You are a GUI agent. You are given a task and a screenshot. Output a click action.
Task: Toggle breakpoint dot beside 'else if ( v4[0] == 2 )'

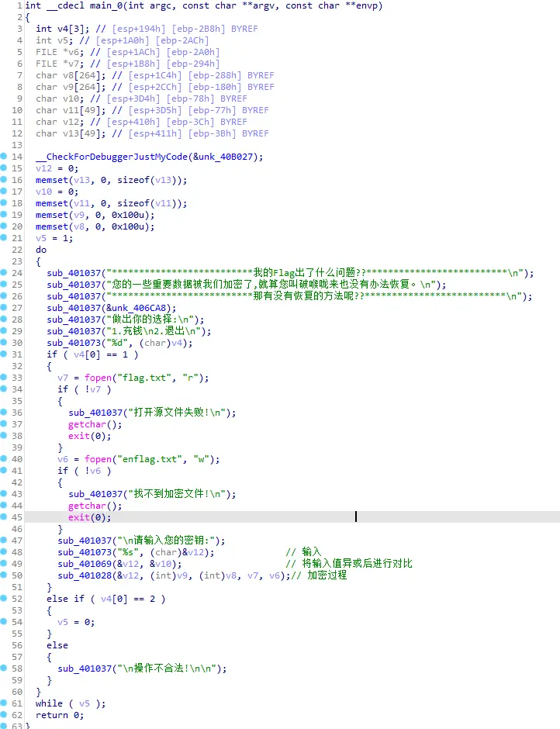pyautogui.click(x=3, y=598)
